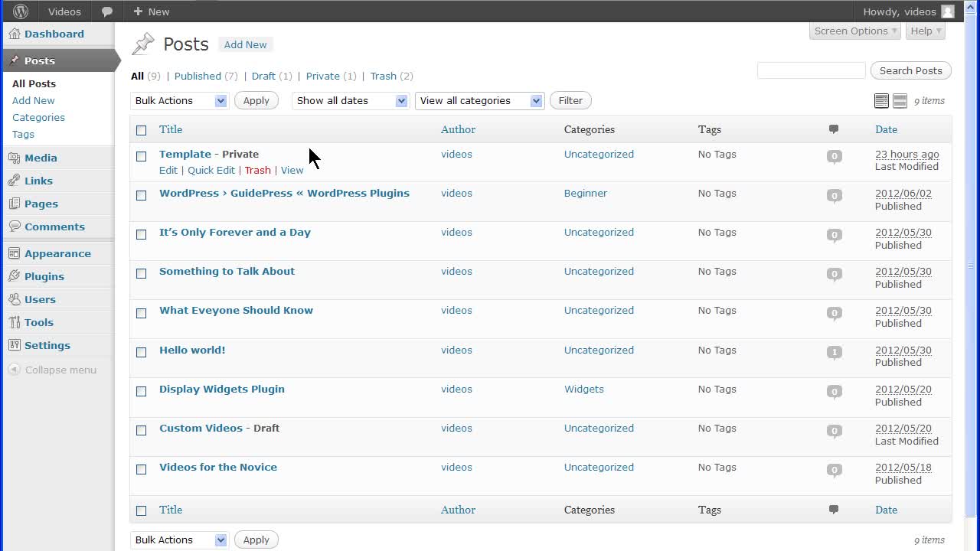Sort by comments column header icon
The image size is (980, 551).
[834, 129]
